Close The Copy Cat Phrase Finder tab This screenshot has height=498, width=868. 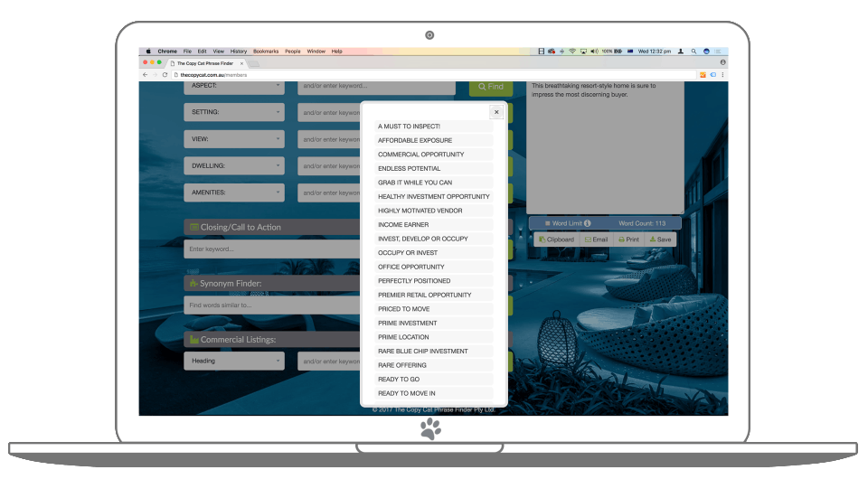[241, 63]
